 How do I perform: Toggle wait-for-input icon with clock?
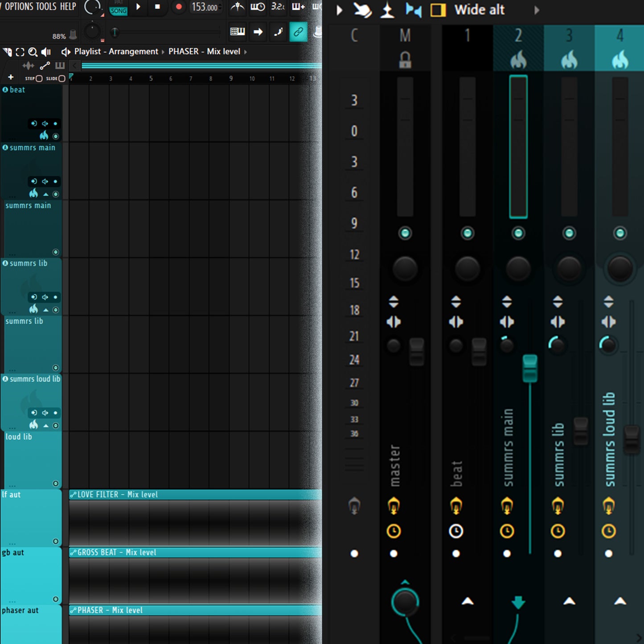pyautogui.click(x=258, y=7)
